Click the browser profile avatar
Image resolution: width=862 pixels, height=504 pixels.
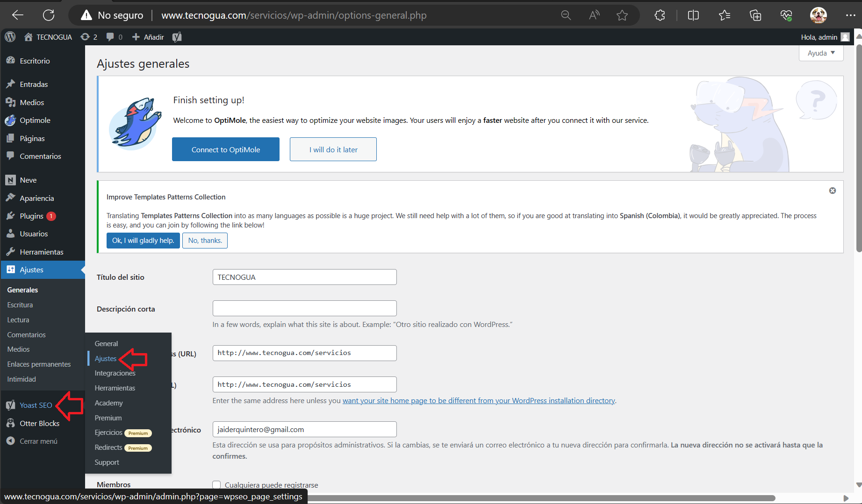click(x=819, y=15)
